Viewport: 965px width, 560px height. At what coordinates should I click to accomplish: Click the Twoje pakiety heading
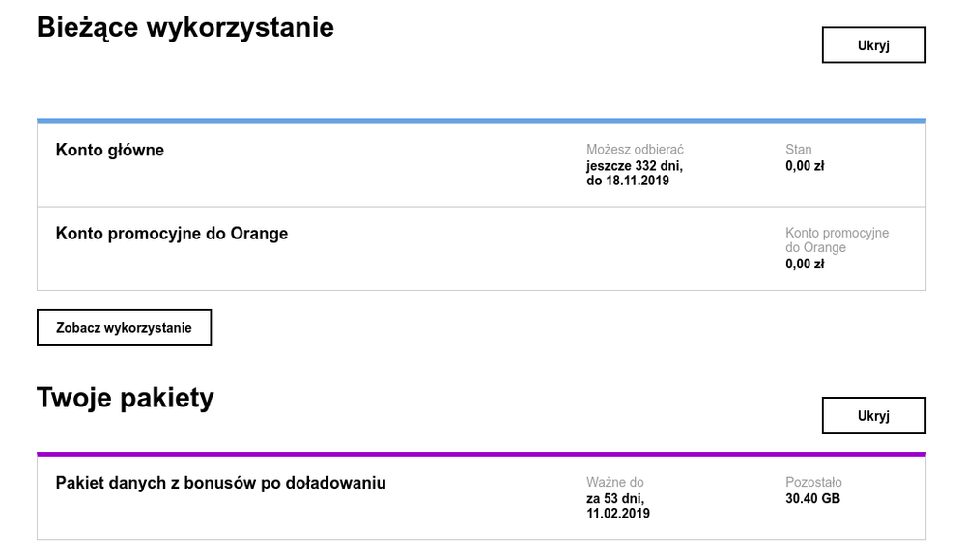pos(126,398)
